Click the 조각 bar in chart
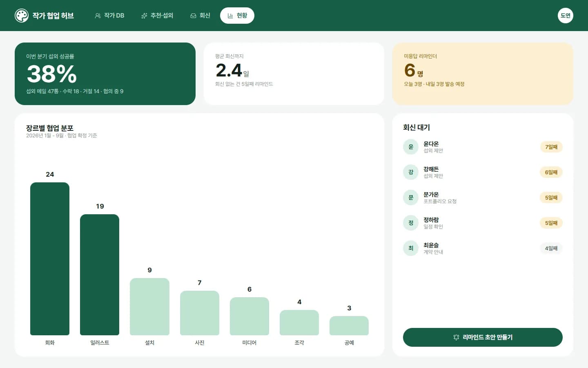The image size is (588, 368). (299, 323)
